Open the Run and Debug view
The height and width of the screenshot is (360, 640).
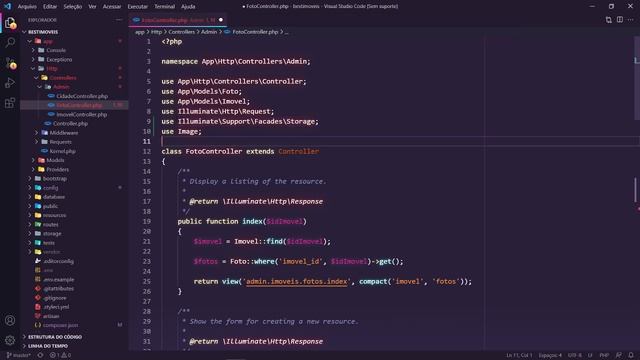tap(10, 83)
